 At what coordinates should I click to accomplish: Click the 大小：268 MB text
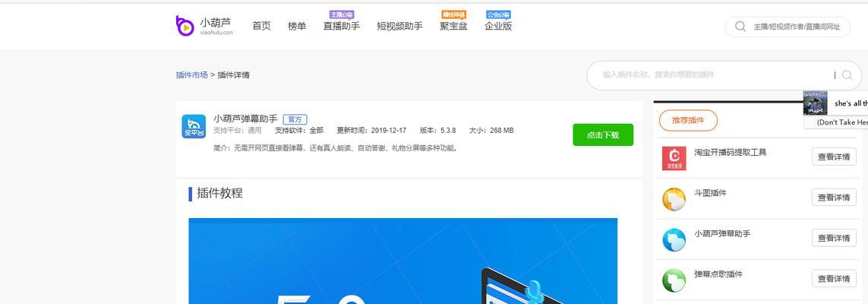click(x=491, y=131)
